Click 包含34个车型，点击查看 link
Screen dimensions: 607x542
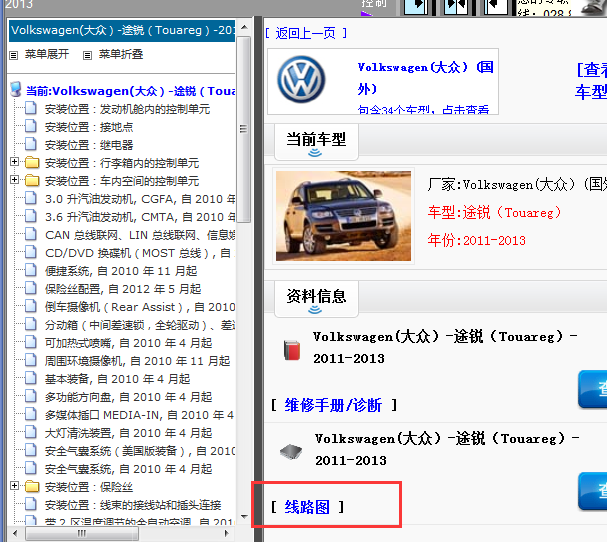click(424, 110)
